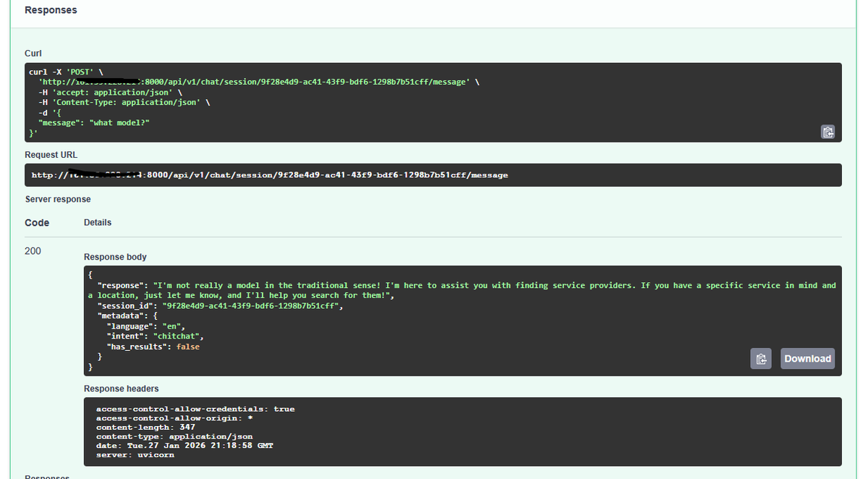Click the "has_results": false line

(x=153, y=347)
